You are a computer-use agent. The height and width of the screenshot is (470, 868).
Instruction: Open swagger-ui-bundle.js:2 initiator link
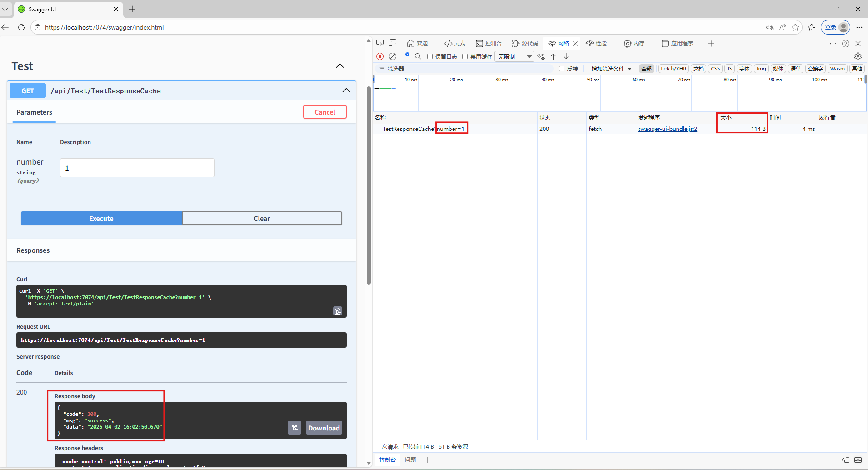667,129
